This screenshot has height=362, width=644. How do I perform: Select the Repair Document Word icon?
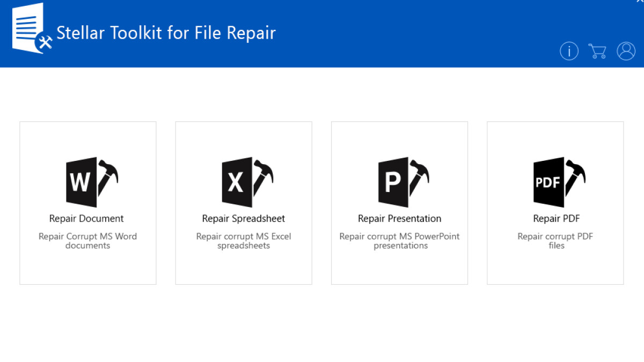point(87,181)
